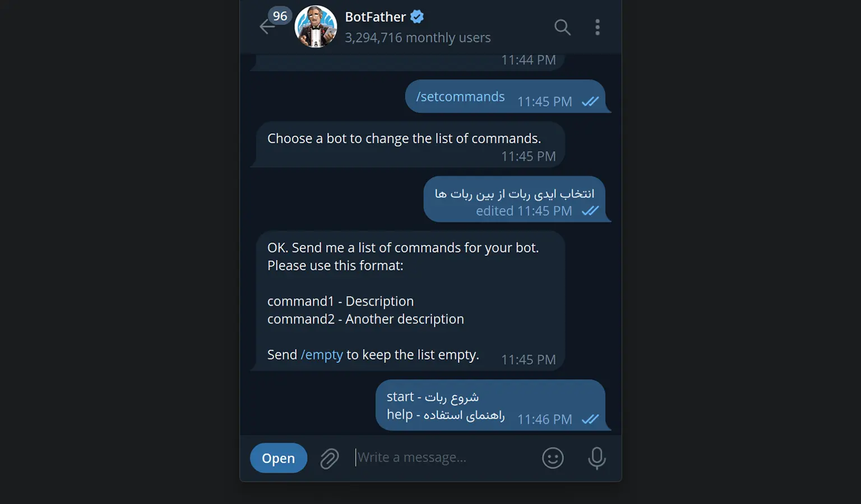
Task: Open the emoji picker icon
Action: click(553, 458)
